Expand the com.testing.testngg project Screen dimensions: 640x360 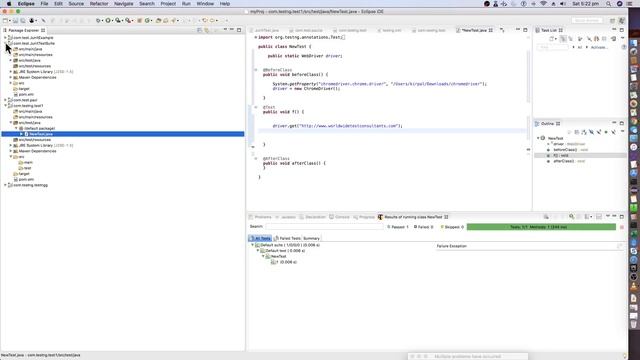point(5,185)
